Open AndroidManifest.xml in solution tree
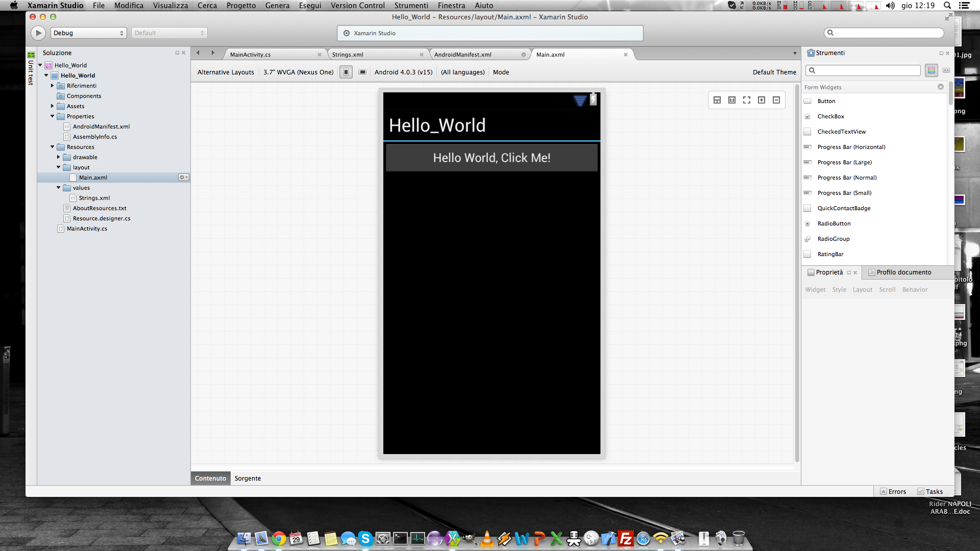The height and width of the screenshot is (551, 980). [101, 127]
